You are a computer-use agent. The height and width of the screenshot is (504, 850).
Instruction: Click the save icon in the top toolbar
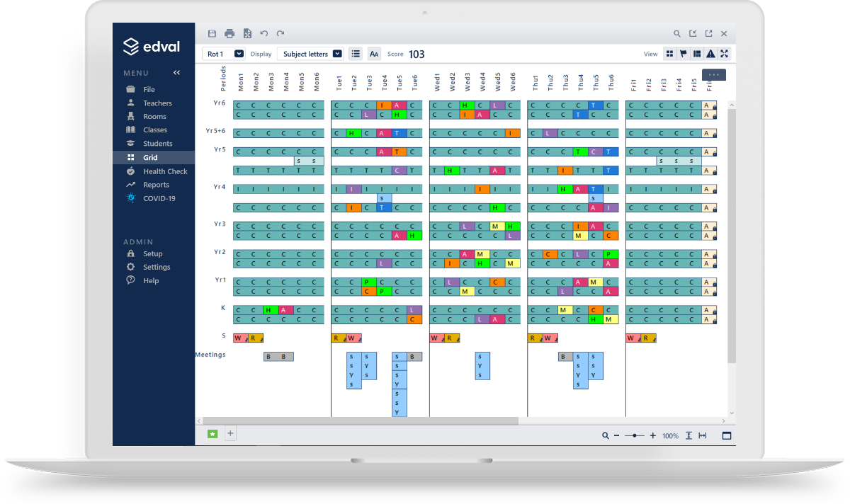pyautogui.click(x=212, y=33)
